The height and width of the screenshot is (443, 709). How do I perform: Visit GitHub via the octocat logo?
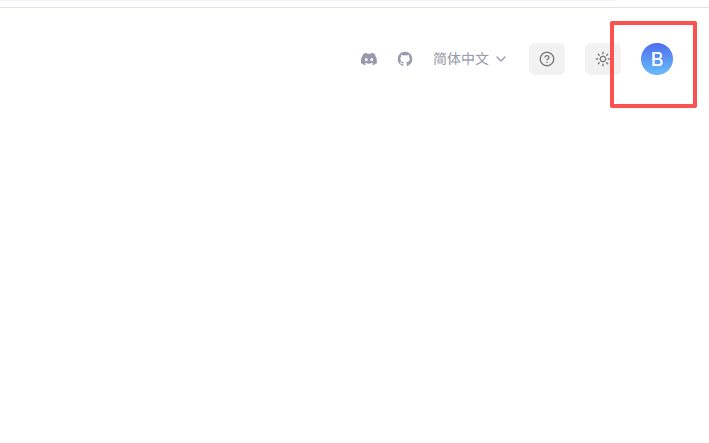point(405,59)
